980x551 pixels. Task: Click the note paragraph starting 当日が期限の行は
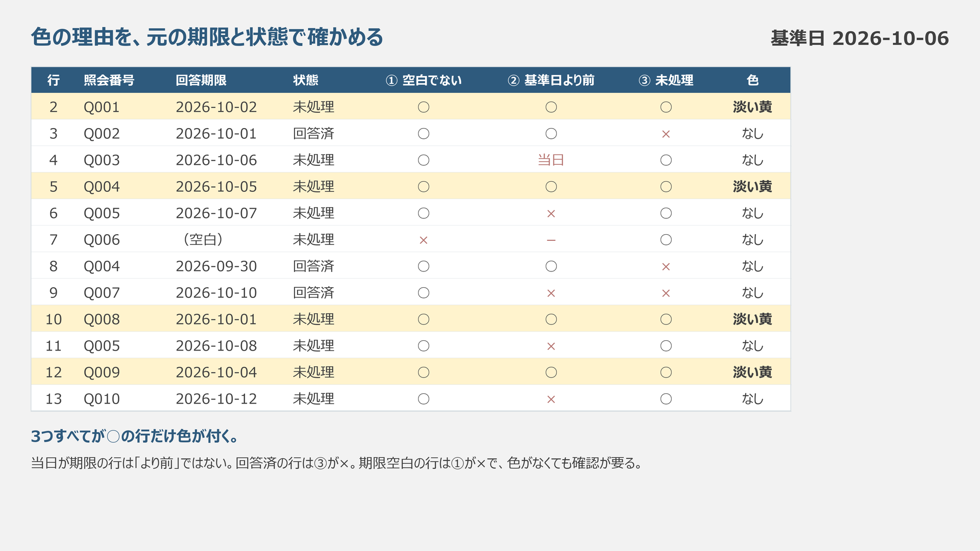tap(337, 463)
